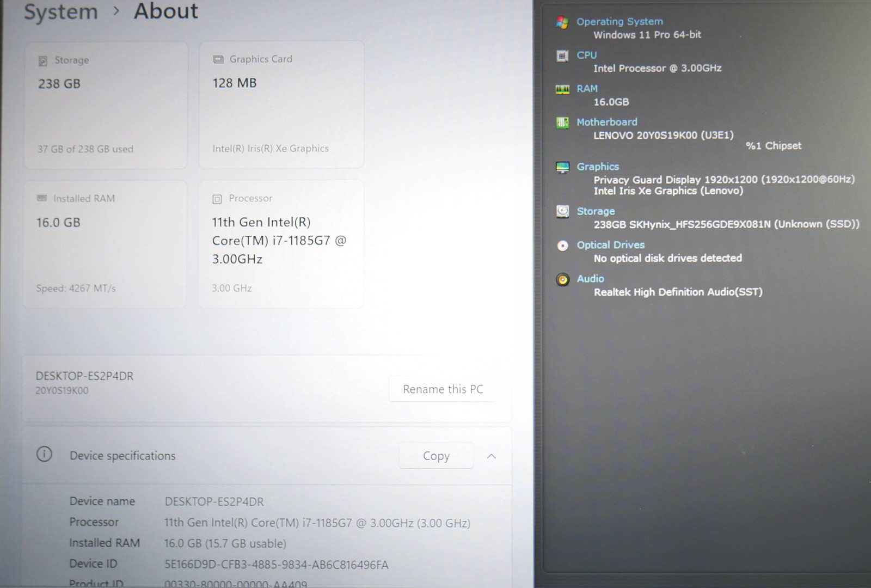Select 'Speed: 4267 MT/s' text
Image resolution: width=871 pixels, height=588 pixels.
click(x=76, y=289)
